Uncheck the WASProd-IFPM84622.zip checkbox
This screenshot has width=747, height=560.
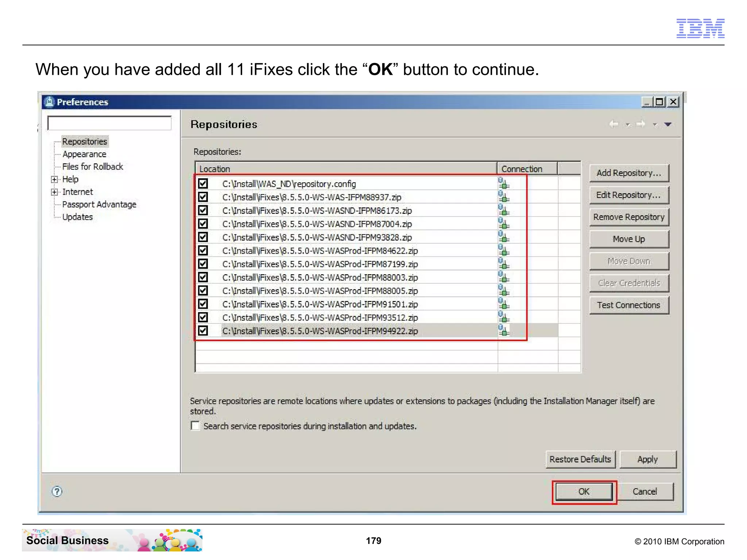tap(203, 250)
